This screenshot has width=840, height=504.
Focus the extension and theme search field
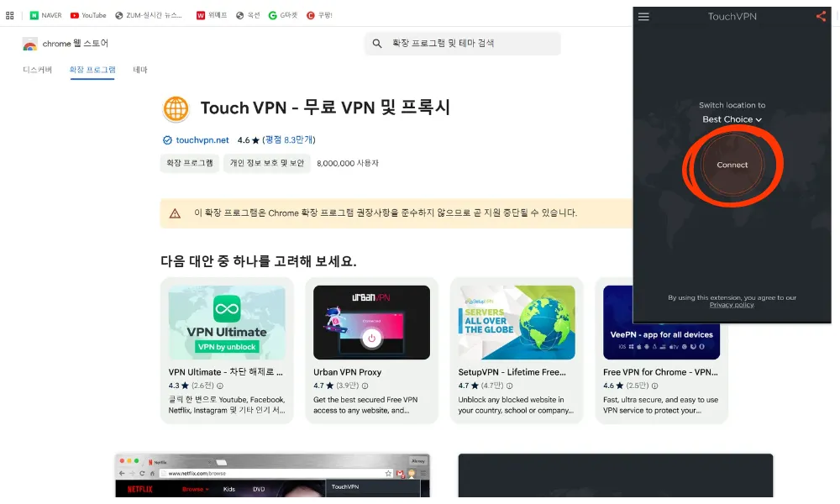click(x=463, y=44)
